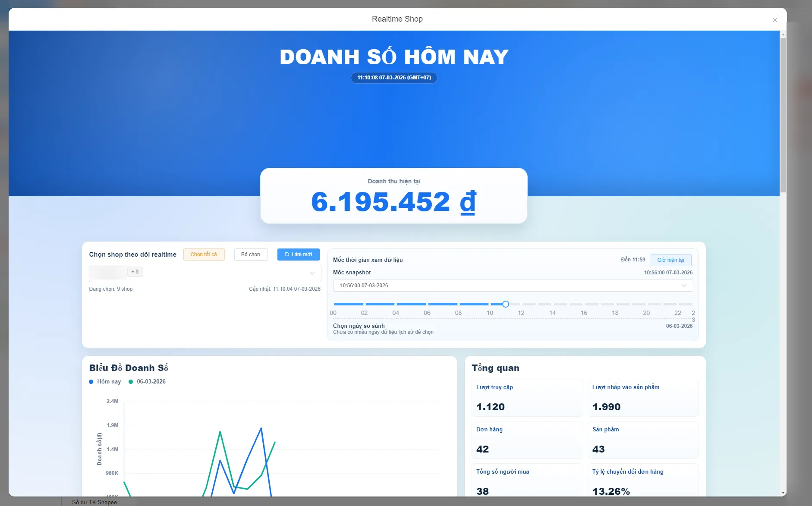Click the timestamp badge 11:10:08 07-03-2026
This screenshot has height=506, width=812.
[x=394, y=78]
